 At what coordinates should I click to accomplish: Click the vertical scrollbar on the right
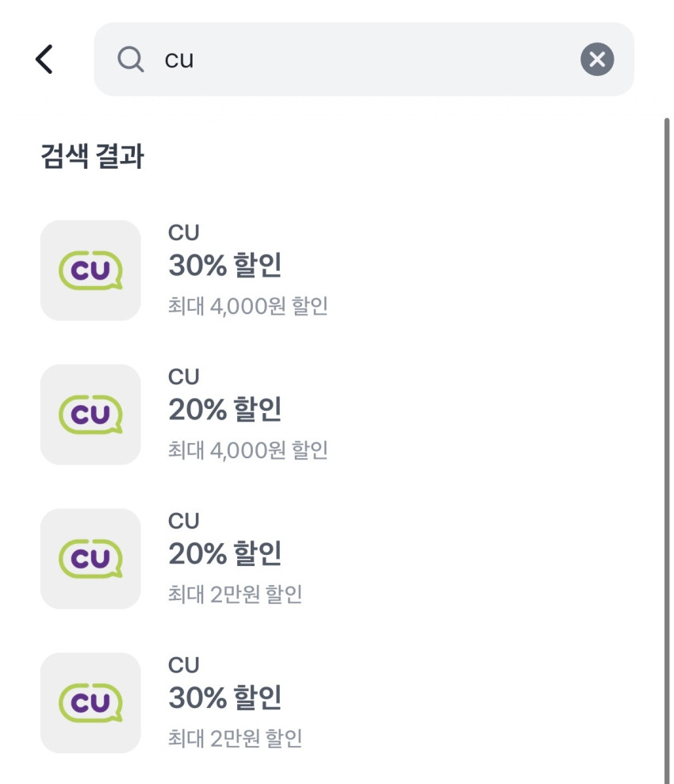(667, 444)
